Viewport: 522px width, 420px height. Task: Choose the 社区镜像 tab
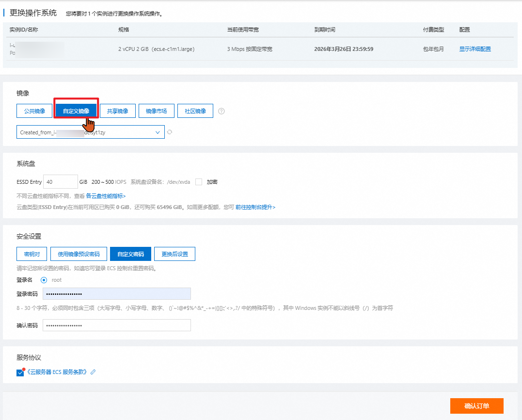coord(195,111)
